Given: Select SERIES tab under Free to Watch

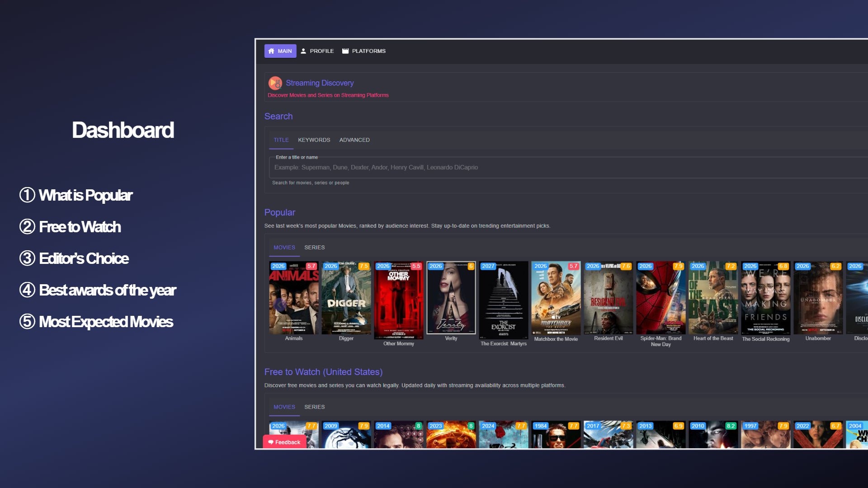Looking at the screenshot, I should pos(315,407).
